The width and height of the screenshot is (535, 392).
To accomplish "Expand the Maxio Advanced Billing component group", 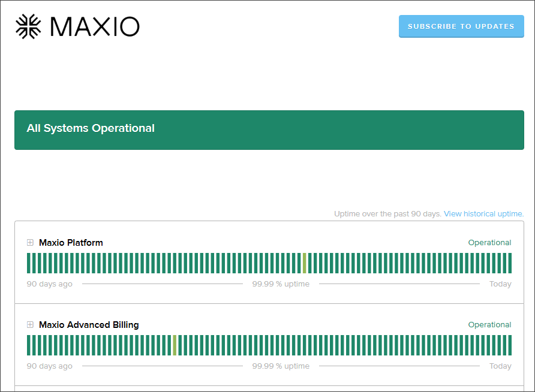I will click(x=30, y=324).
